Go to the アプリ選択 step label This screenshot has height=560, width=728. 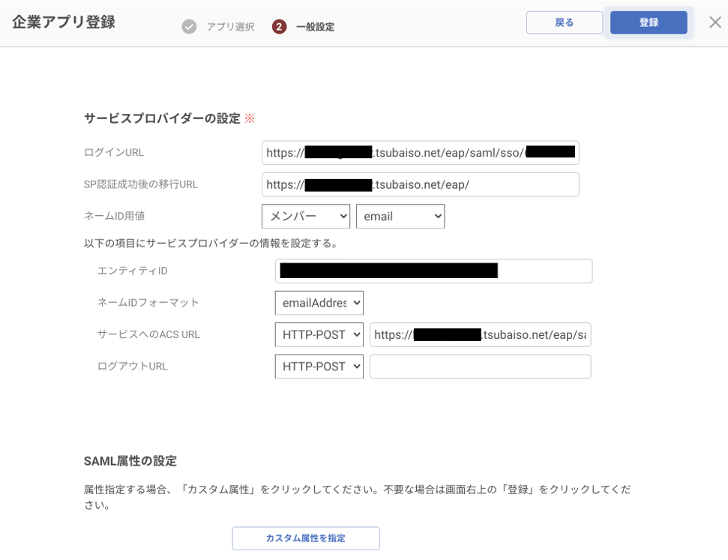[230, 27]
